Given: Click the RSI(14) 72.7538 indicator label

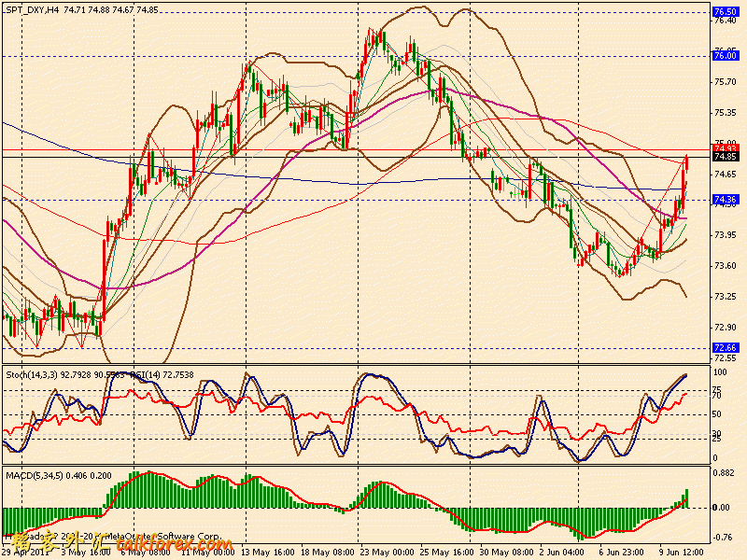Looking at the screenshot, I should [162, 375].
